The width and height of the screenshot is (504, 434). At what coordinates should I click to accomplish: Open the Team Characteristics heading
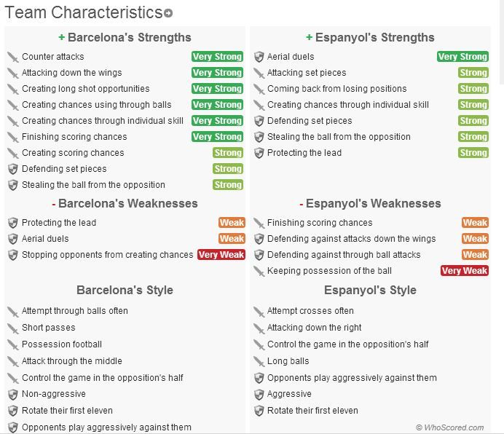pos(83,12)
